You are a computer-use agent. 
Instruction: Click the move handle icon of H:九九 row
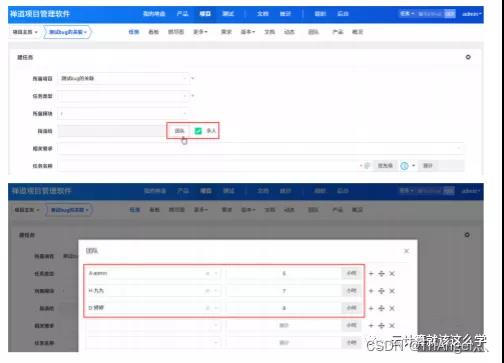382,291
